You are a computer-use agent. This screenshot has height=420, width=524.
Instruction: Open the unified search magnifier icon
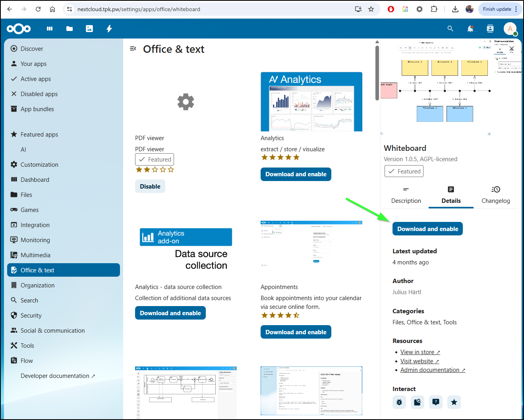point(450,29)
